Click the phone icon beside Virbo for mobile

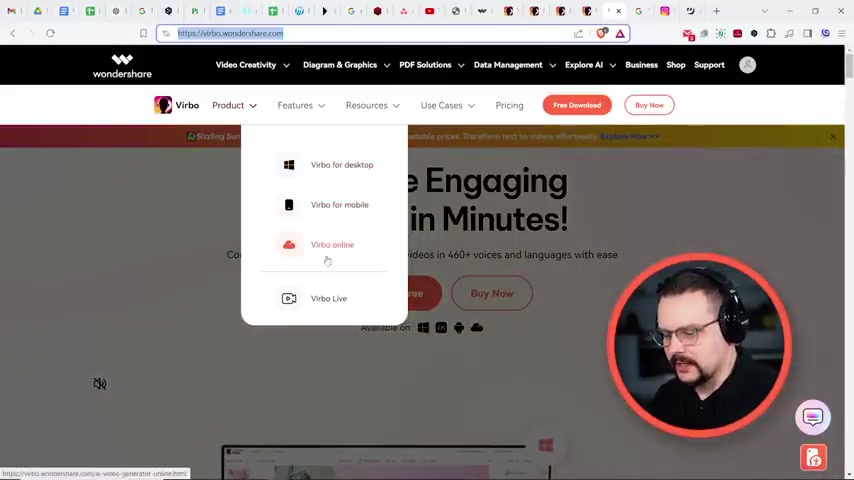[x=289, y=205]
